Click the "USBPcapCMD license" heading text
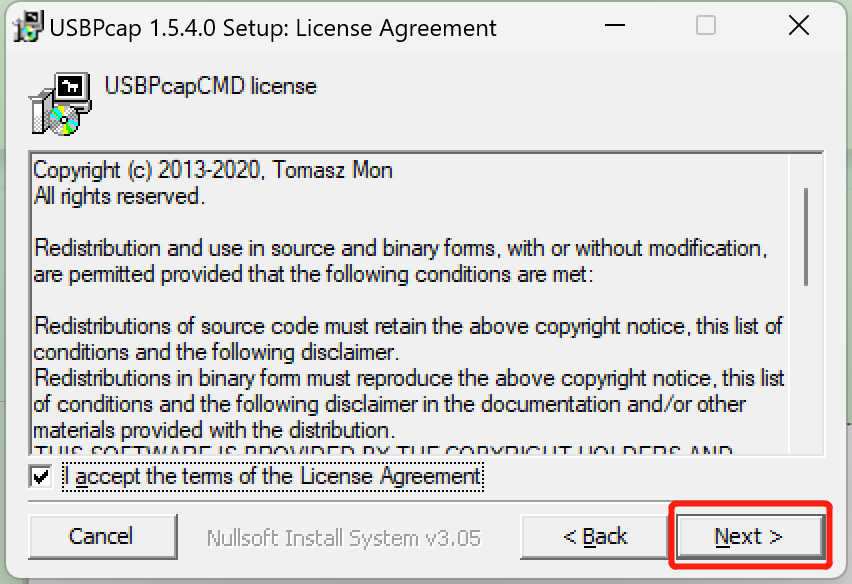This screenshot has width=852, height=584. click(x=210, y=86)
